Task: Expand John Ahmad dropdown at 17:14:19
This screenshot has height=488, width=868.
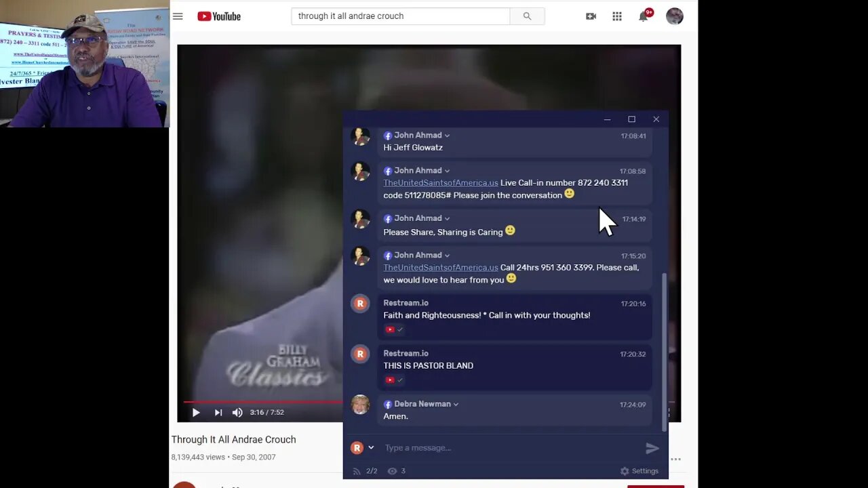Action: (x=447, y=218)
